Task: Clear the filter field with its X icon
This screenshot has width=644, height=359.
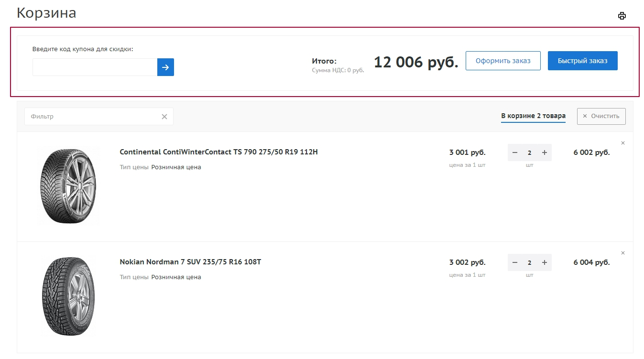Action: [x=164, y=117]
